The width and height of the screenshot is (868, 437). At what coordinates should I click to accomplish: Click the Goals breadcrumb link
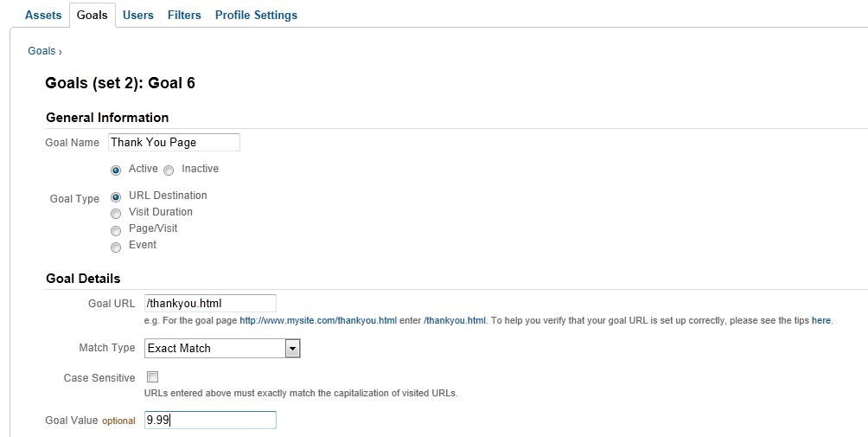coord(41,51)
